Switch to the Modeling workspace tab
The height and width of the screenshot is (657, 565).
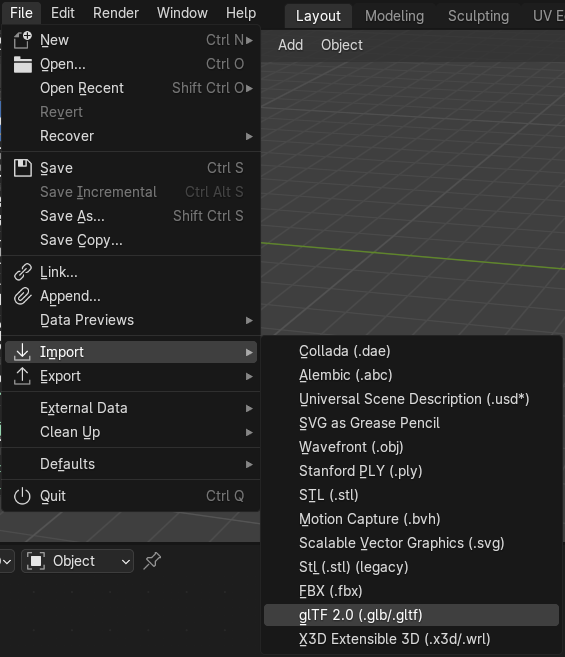394,16
